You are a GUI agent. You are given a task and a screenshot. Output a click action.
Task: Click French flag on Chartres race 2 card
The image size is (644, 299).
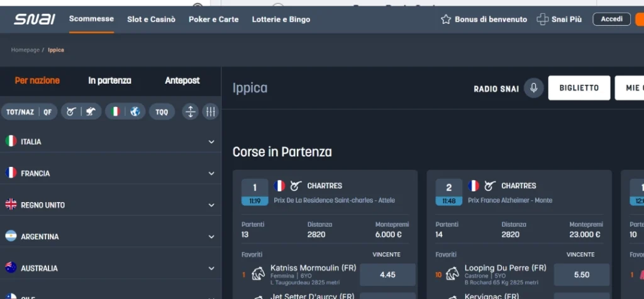[x=474, y=186]
